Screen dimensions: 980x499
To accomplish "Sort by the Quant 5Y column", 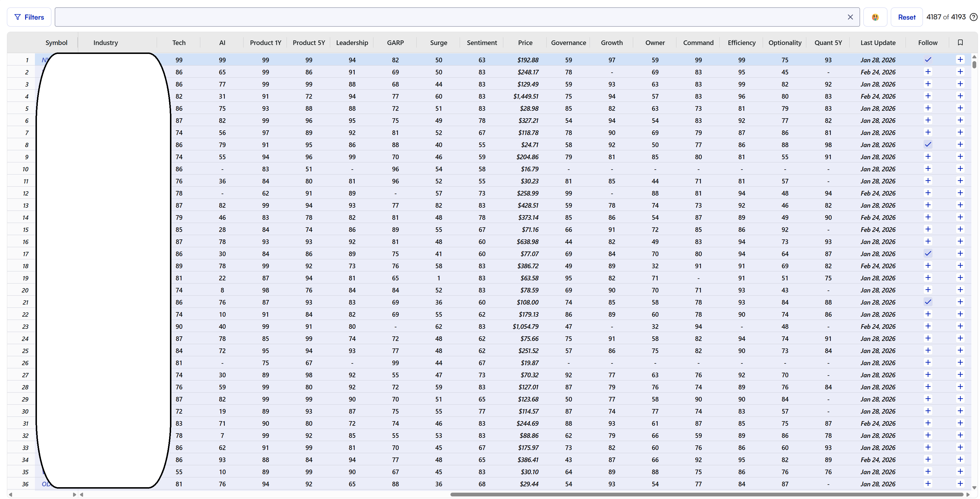I will [x=828, y=43].
